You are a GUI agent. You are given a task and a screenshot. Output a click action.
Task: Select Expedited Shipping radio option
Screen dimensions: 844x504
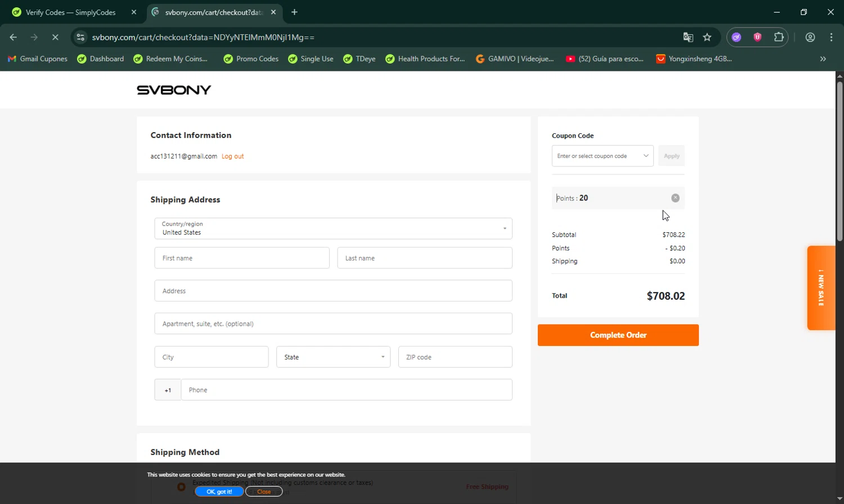tap(181, 487)
